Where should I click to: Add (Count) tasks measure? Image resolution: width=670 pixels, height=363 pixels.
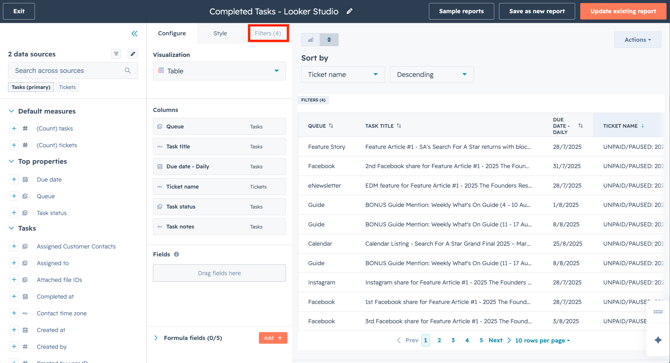(x=14, y=128)
